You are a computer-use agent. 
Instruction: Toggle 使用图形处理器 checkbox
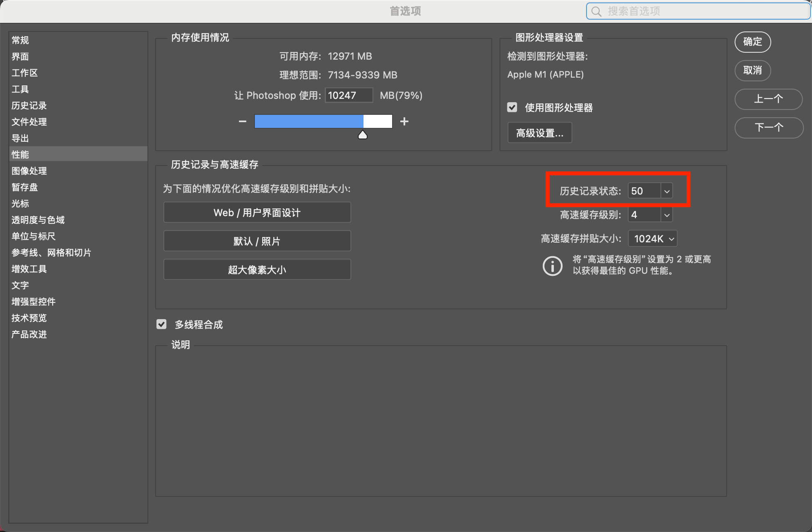click(512, 107)
